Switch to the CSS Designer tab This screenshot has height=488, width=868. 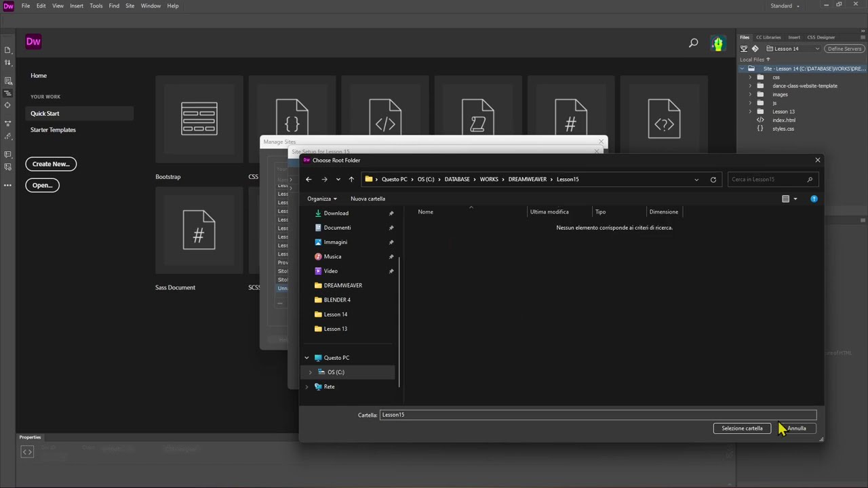click(x=821, y=37)
